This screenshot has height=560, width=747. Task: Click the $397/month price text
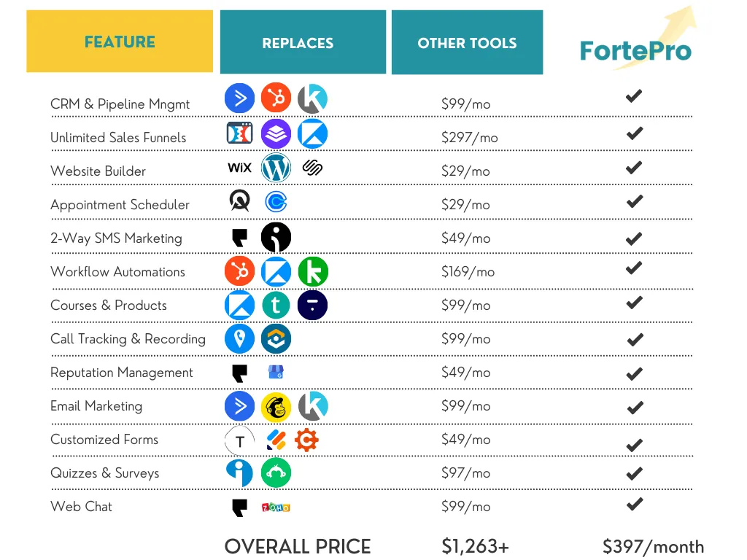[x=653, y=547]
